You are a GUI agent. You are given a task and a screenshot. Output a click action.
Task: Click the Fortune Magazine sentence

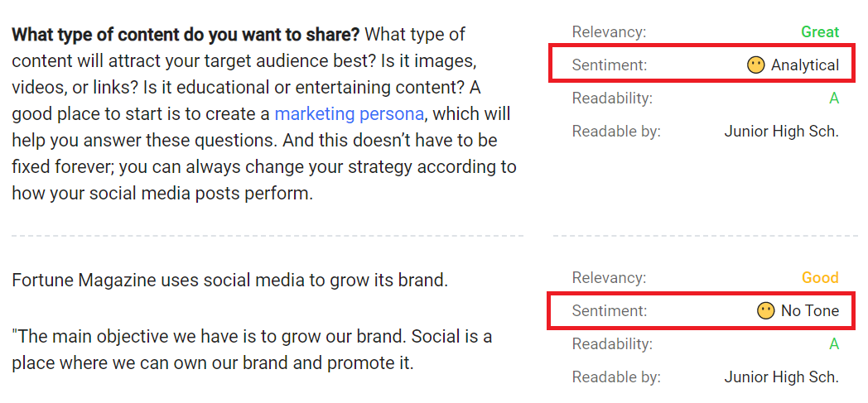pyautogui.click(x=229, y=281)
